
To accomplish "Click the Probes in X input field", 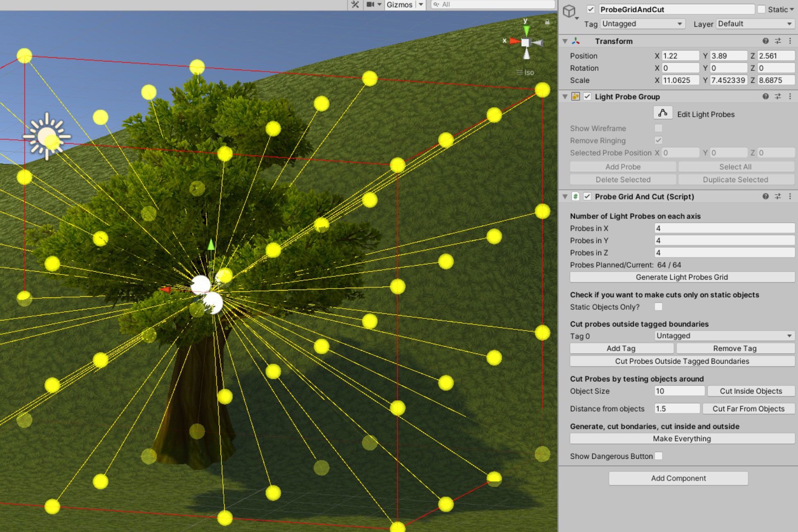I will coord(724,228).
